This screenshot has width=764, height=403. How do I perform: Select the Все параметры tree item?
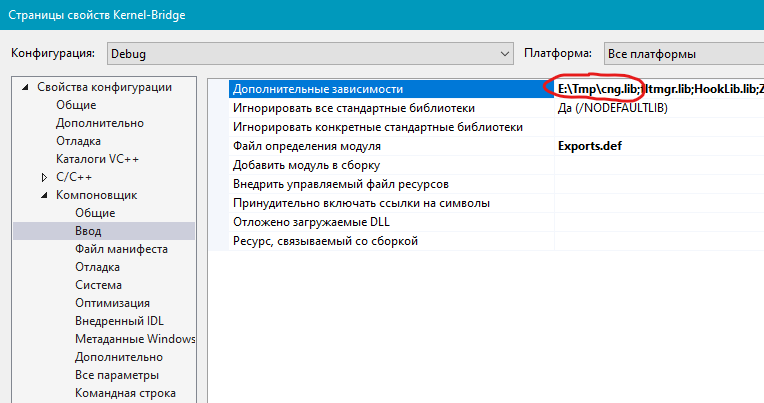tap(116, 375)
